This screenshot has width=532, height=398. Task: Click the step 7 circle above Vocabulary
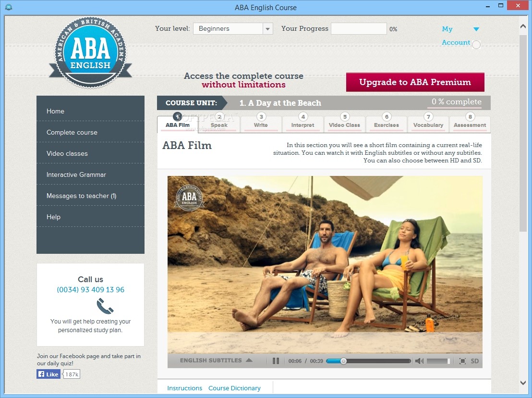click(428, 116)
